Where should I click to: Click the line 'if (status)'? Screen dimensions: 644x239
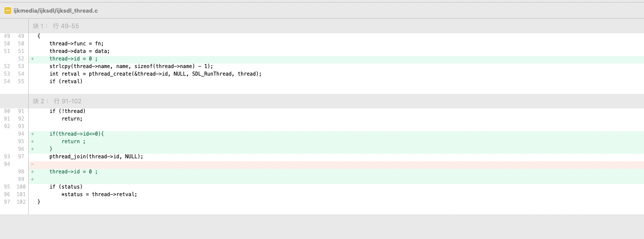coord(66,187)
